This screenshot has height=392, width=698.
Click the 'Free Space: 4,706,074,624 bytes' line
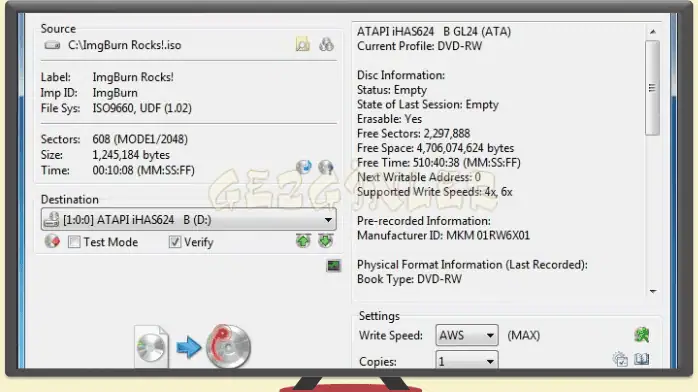[435, 148]
